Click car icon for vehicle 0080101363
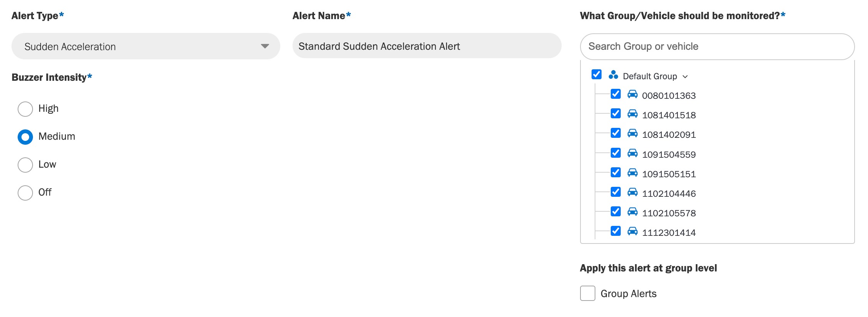Screen dimensions: 868x317 [632, 94]
